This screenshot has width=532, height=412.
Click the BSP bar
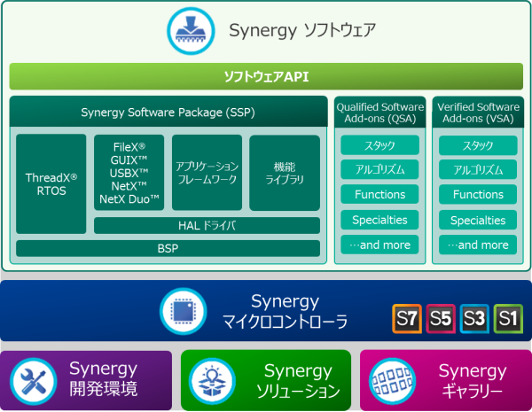[x=168, y=249]
